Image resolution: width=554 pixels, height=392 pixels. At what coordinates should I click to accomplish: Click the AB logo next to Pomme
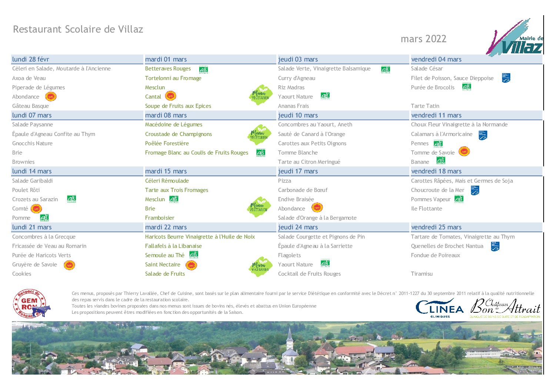(x=44, y=217)
